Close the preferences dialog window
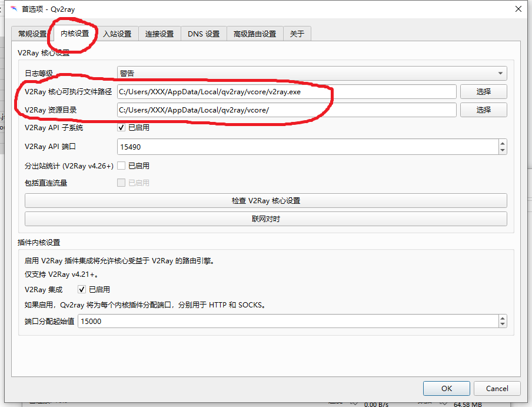Viewport: 532px width, 407px height. 518,9
